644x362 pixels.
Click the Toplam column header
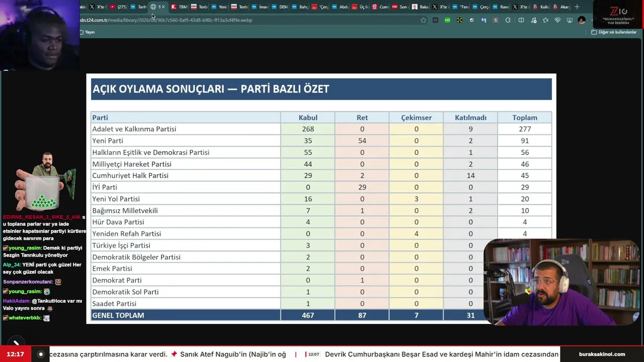pyautogui.click(x=525, y=118)
